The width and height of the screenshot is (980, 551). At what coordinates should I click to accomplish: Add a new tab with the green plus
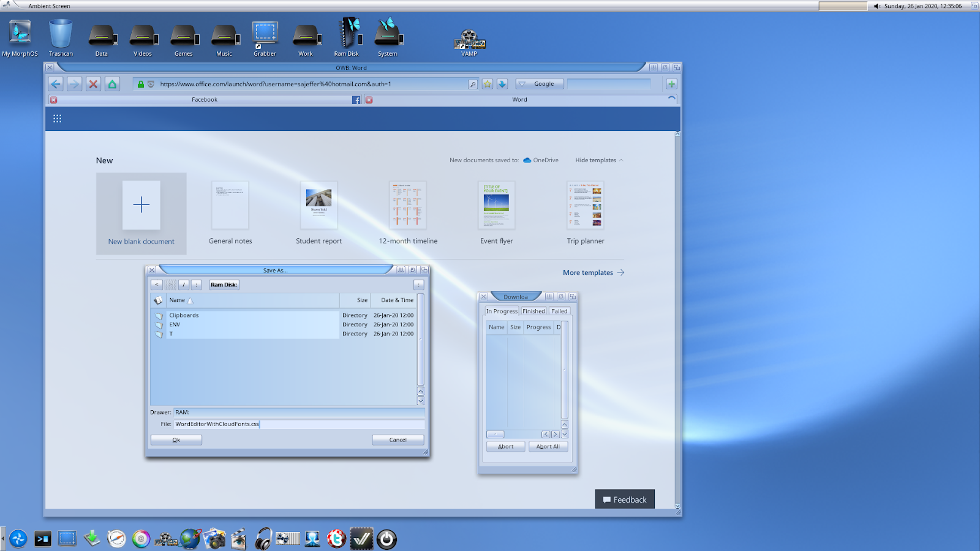[671, 84]
